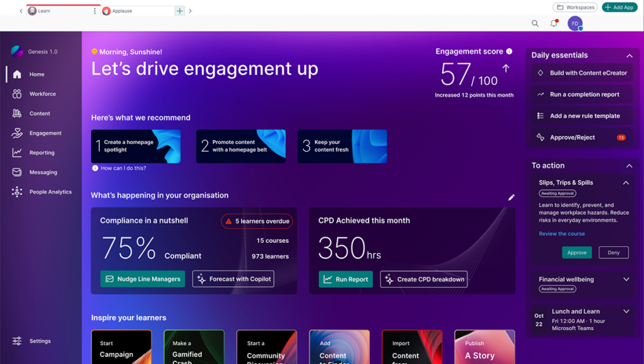The width and height of the screenshot is (644, 364).
Task: Click the Nudge Line Managers button
Action: [x=143, y=279]
